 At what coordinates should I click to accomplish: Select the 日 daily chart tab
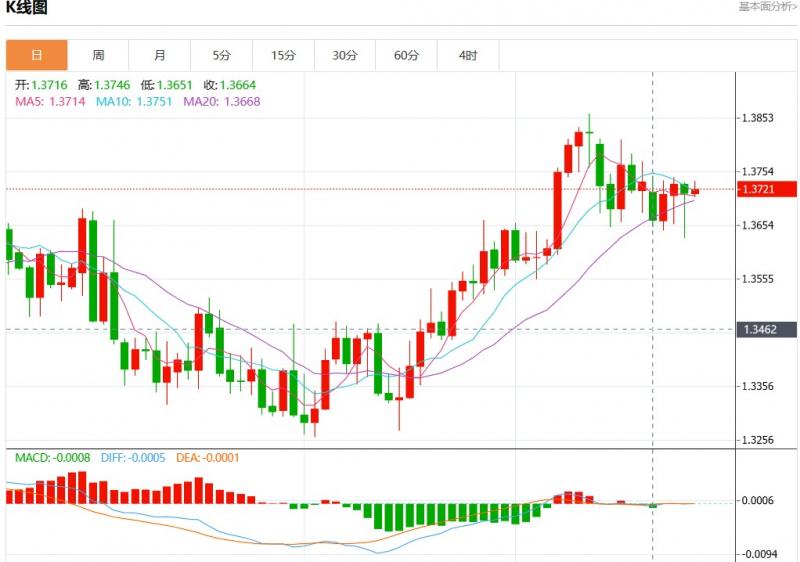pyautogui.click(x=37, y=55)
